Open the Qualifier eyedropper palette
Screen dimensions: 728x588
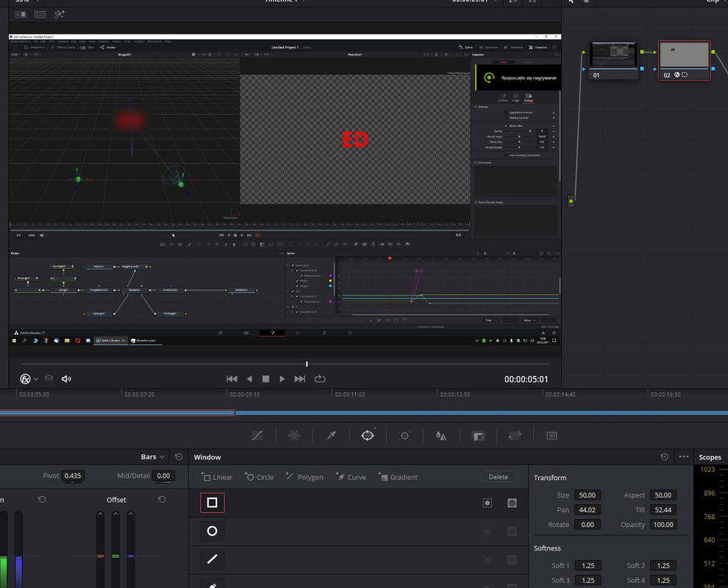pyautogui.click(x=331, y=435)
